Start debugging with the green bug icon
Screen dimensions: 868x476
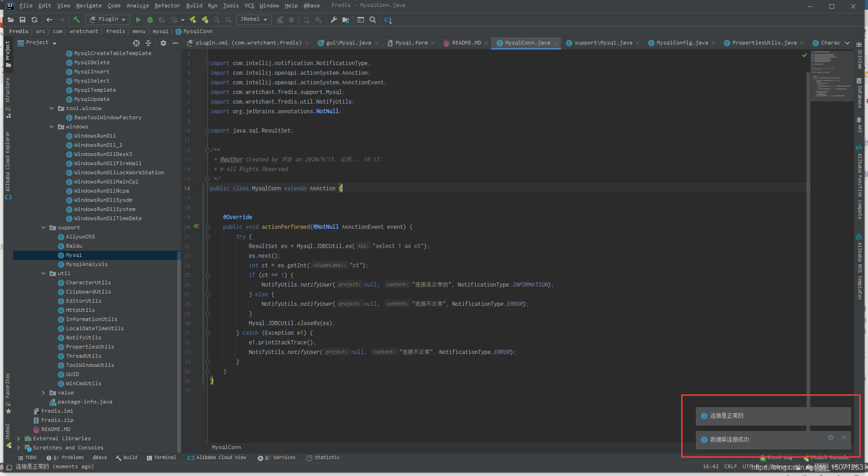click(150, 20)
